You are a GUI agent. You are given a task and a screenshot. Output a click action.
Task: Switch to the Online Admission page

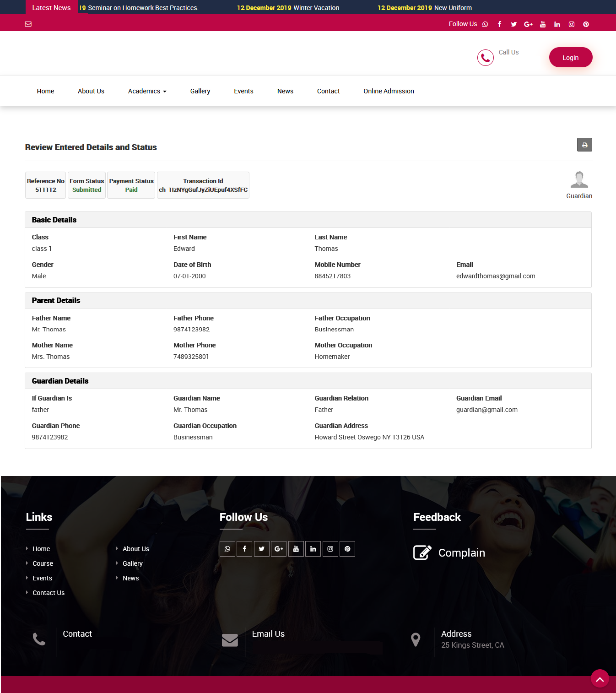point(388,91)
